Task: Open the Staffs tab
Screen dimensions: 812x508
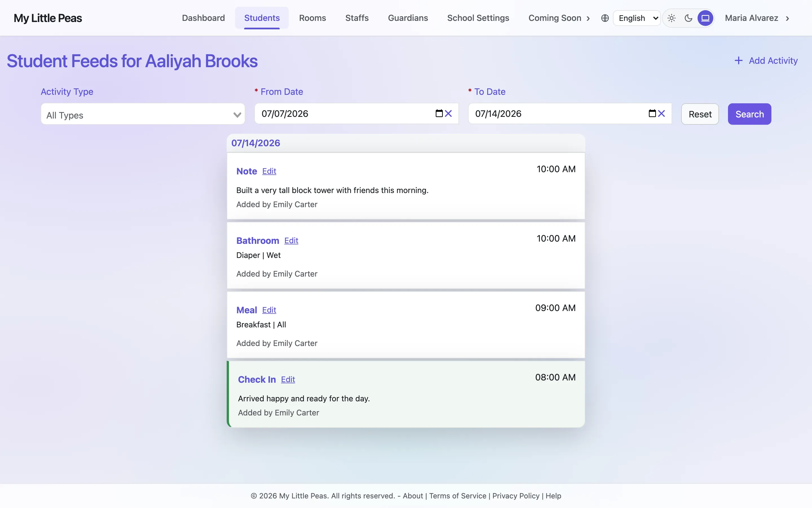Action: tap(357, 18)
